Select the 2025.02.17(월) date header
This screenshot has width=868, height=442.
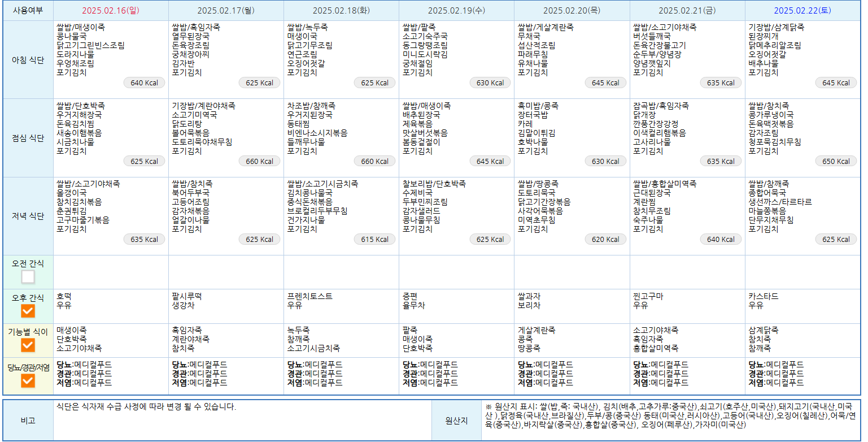tap(226, 11)
